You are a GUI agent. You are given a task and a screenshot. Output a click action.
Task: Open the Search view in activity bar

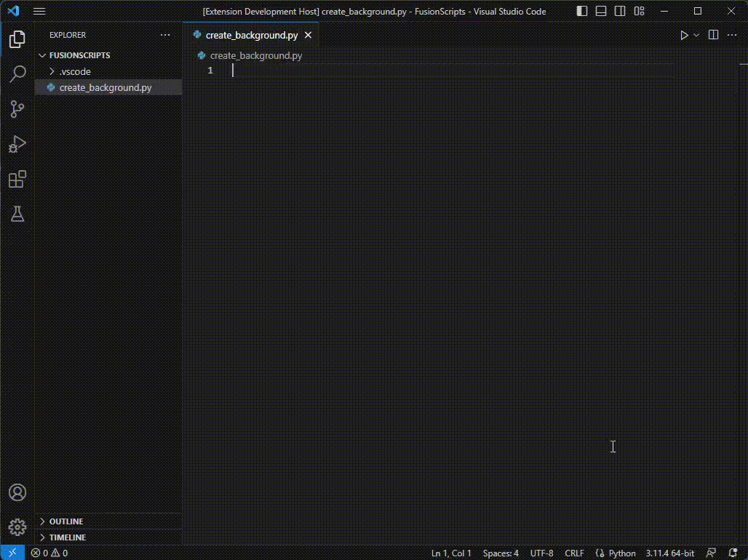[17, 74]
